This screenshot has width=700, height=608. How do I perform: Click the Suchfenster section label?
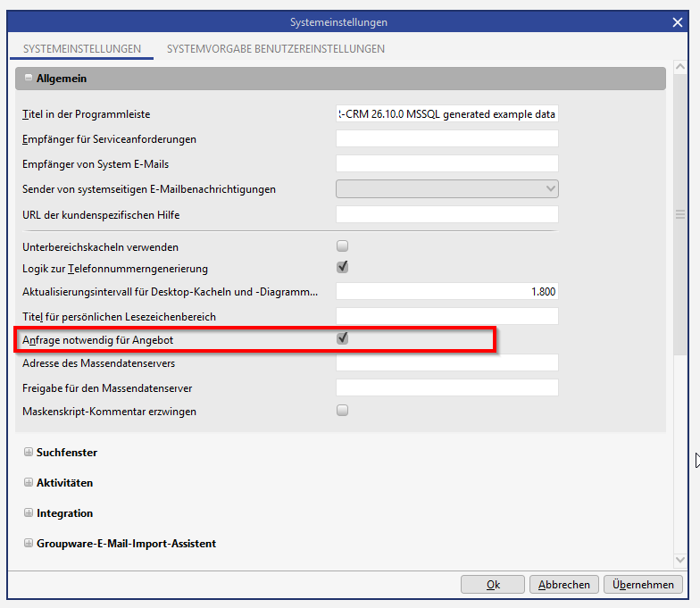67,452
